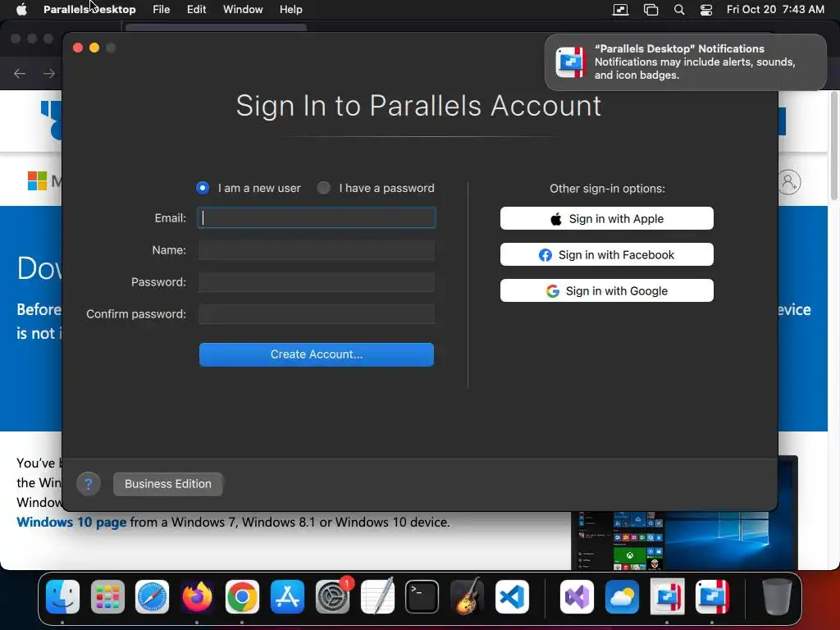
Task: Minimize the Parallels sign-in window
Action: 94,48
